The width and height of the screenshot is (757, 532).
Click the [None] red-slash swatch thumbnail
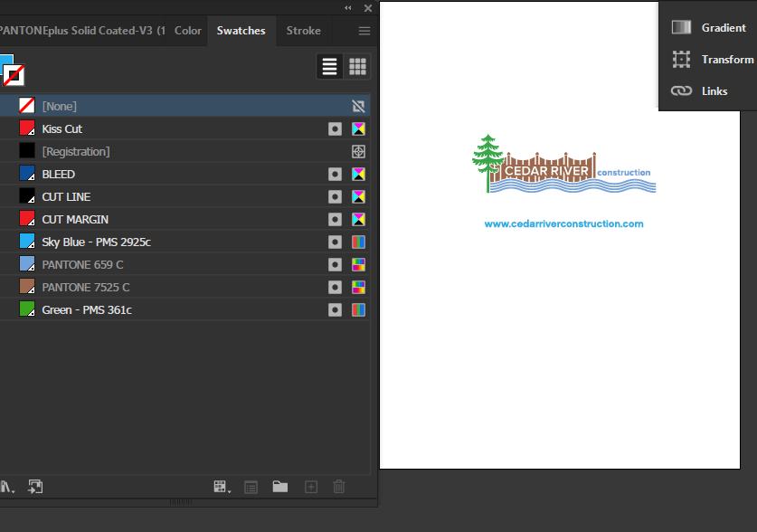(27, 106)
